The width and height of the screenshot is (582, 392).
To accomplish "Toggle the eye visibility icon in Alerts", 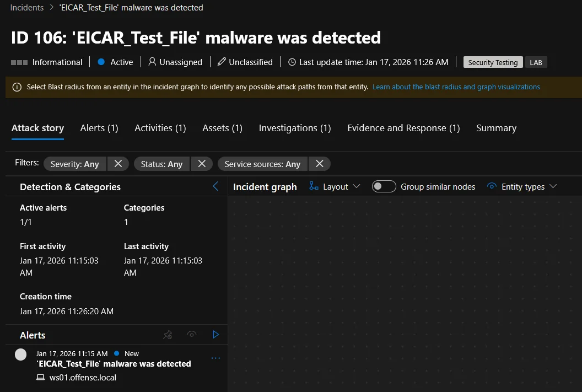I will (192, 335).
